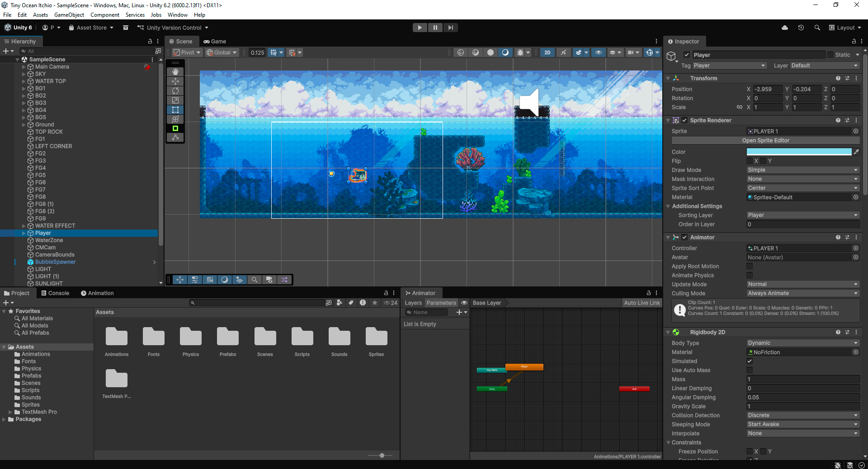The image size is (868, 469).
Task: Expand the Main Camera hierarchy item
Action: [24, 67]
